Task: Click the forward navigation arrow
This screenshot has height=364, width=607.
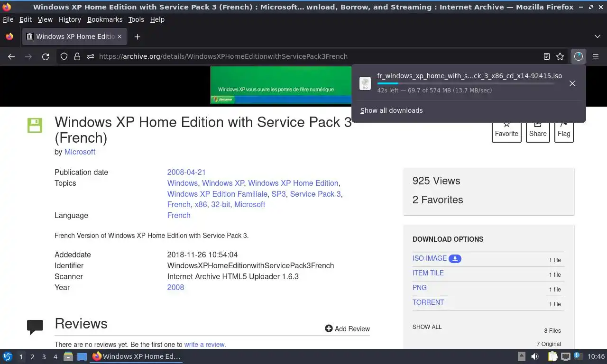Action: pyautogui.click(x=28, y=56)
